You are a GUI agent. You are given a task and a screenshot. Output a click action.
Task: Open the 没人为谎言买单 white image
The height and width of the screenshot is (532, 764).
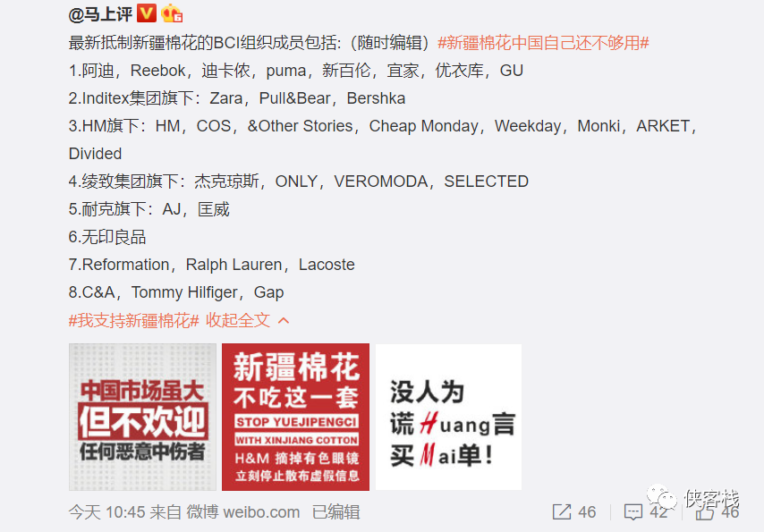[449, 417]
